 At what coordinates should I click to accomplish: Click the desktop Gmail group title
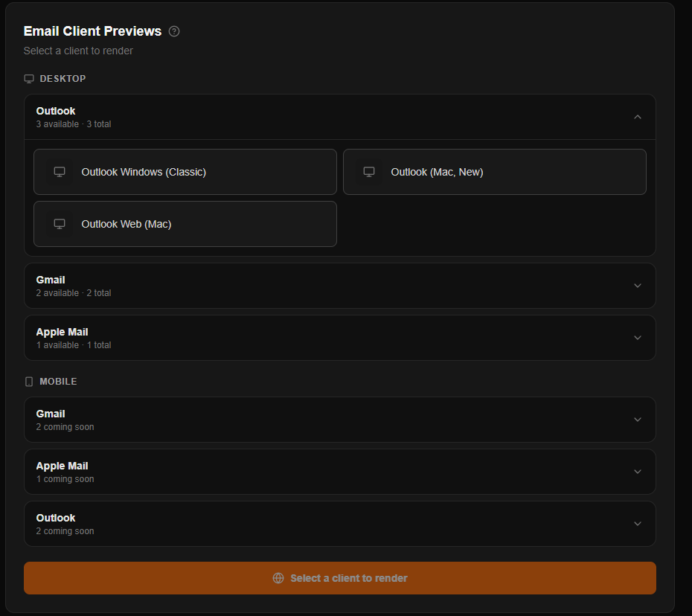[x=51, y=280]
